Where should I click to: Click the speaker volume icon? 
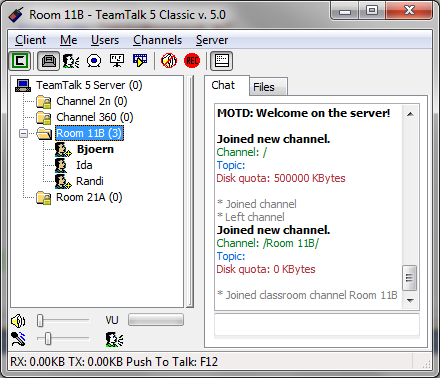pyautogui.click(x=18, y=321)
